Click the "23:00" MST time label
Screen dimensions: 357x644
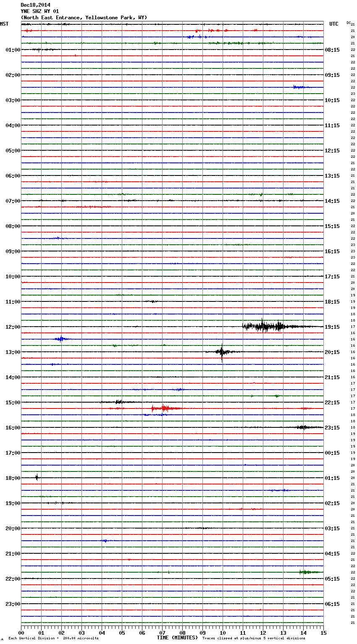[x=13, y=604]
